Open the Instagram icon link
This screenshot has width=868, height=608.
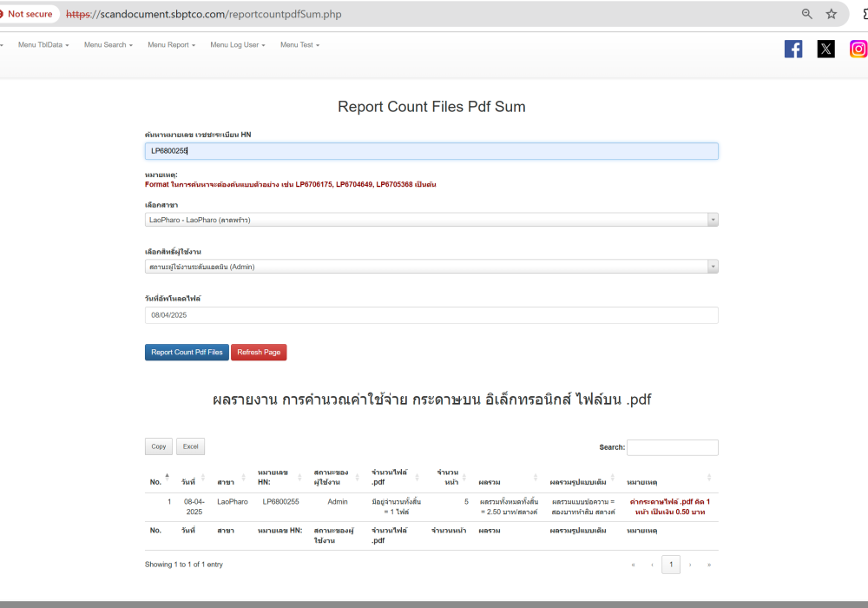click(858, 50)
